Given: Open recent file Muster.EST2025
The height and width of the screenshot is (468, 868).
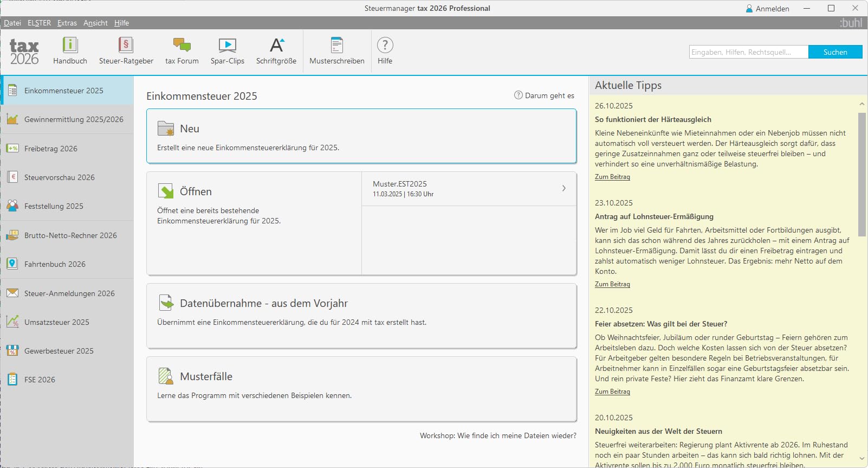Looking at the screenshot, I should tap(469, 189).
